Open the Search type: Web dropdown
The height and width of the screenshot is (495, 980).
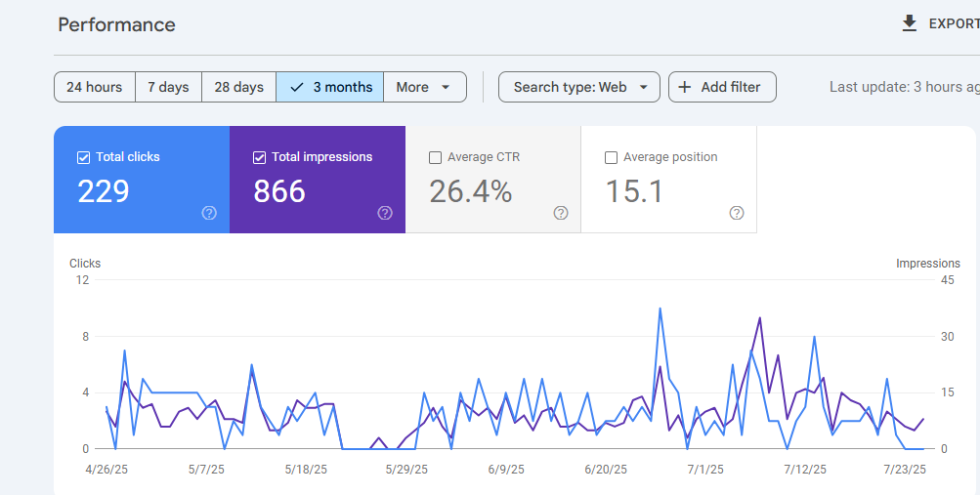[x=578, y=87]
